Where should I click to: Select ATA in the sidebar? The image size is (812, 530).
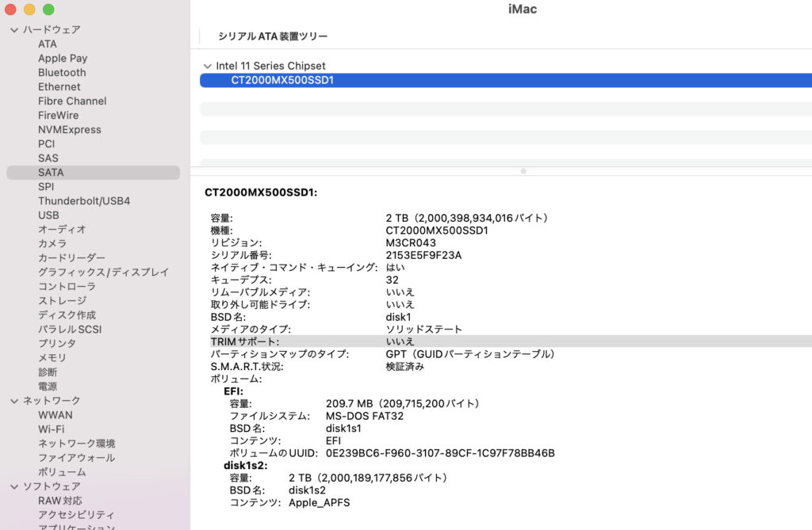48,44
